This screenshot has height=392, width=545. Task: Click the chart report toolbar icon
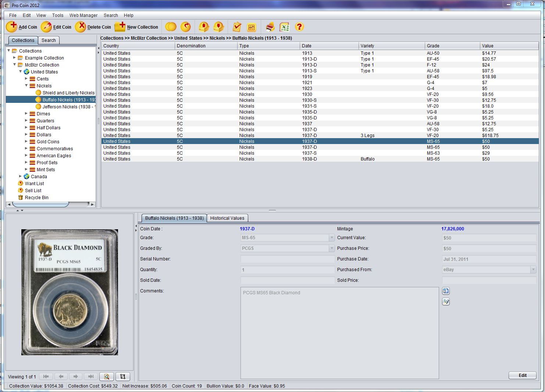point(252,27)
